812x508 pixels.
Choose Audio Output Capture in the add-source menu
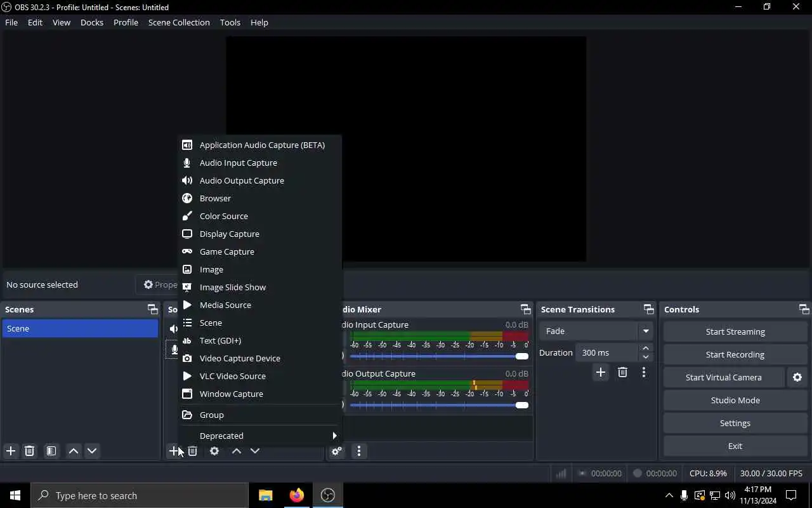(259, 180)
